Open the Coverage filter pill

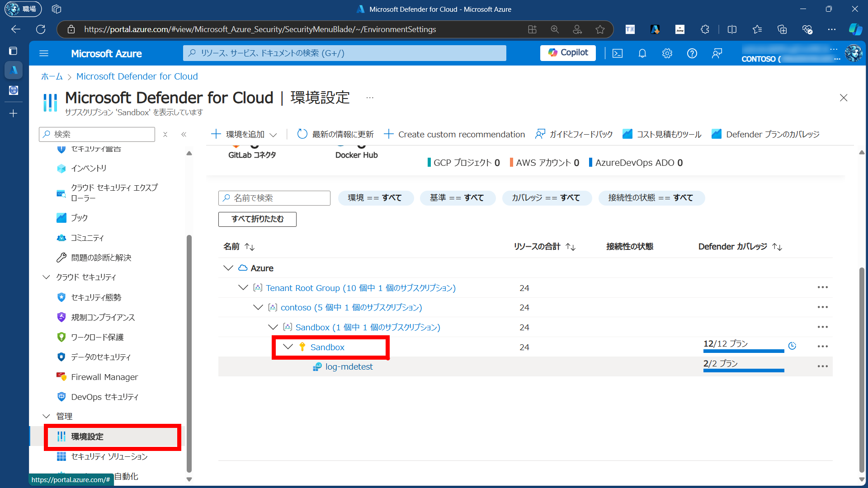click(x=547, y=198)
